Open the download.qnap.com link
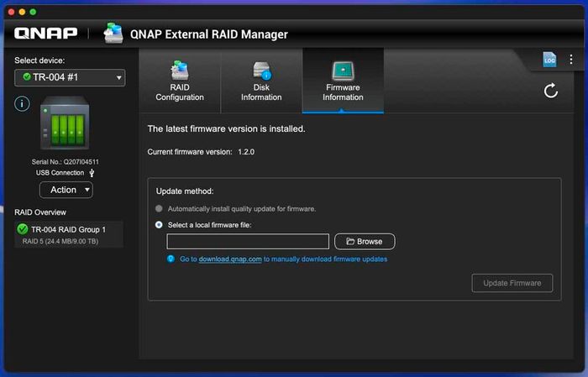This screenshot has width=588, height=377. [230, 259]
